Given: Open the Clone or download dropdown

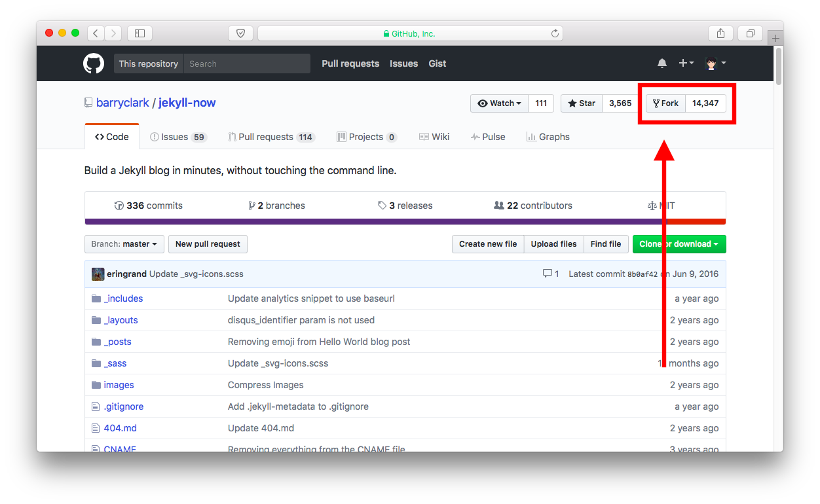Looking at the screenshot, I should point(679,244).
